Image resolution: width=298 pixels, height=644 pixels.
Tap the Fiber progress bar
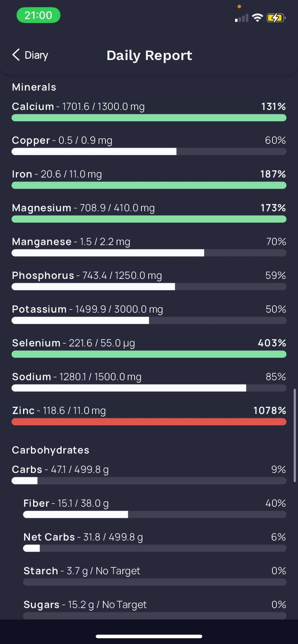tap(155, 514)
